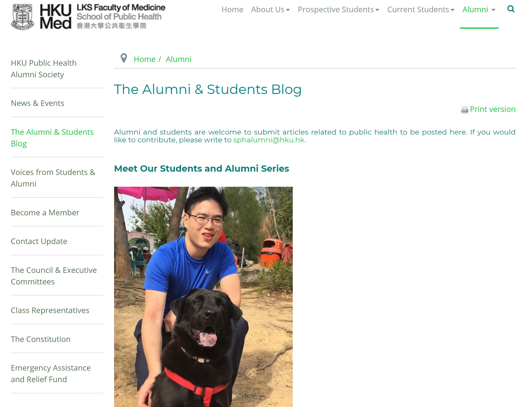
Task: Click the student with dog photo
Action: pyautogui.click(x=203, y=297)
